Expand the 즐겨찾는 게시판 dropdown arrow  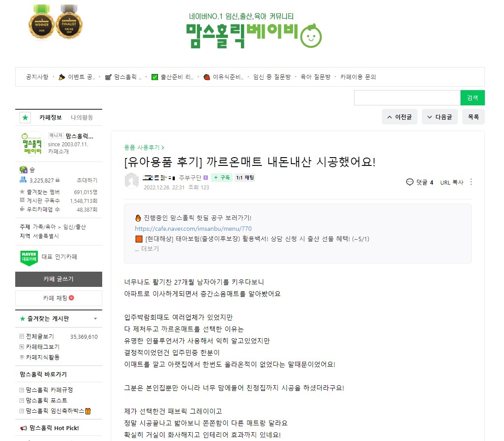click(x=96, y=319)
